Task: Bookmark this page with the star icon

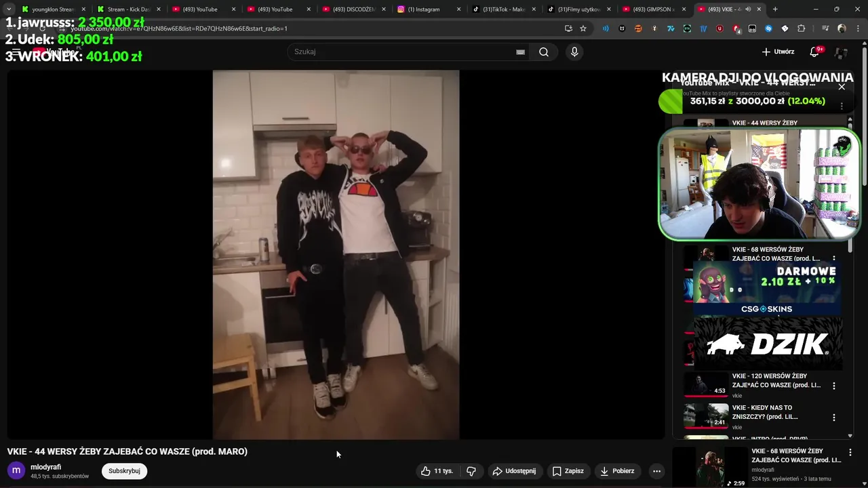Action: point(583,28)
